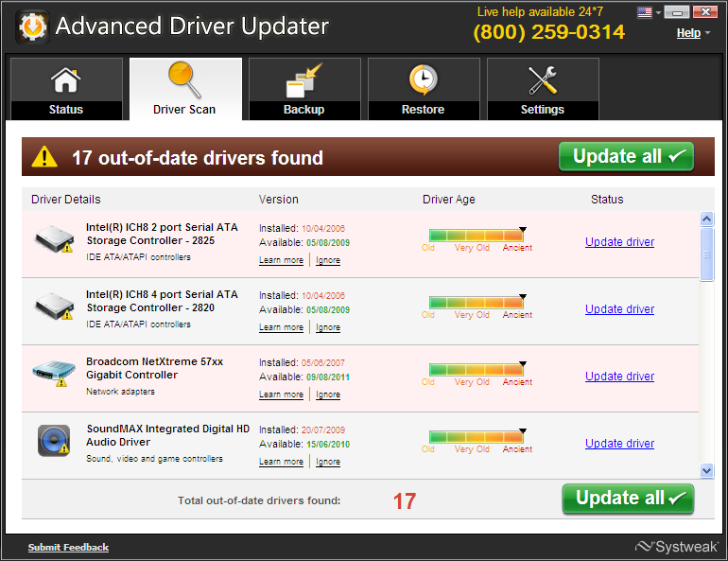Image resolution: width=728 pixels, height=561 pixels.
Task: Ignore the ICH8 2 port controller update
Action: [328, 260]
